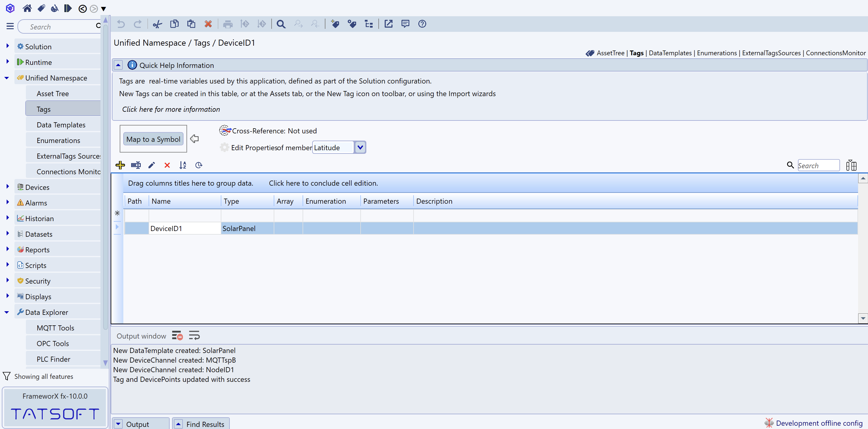This screenshot has width=868, height=429.
Task: Click the tree hierarchy toolbar icon
Action: (369, 24)
